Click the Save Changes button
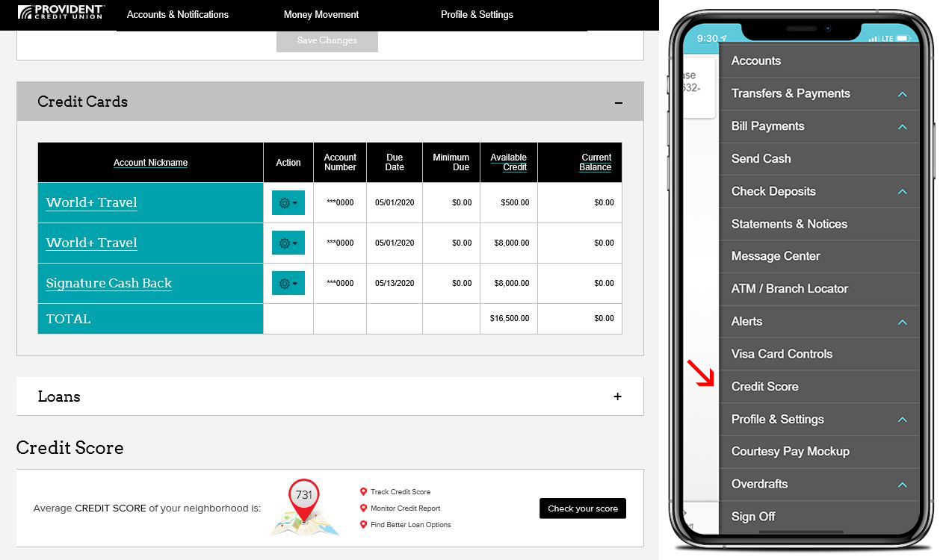Image resolution: width=943 pixels, height=560 pixels. [327, 40]
